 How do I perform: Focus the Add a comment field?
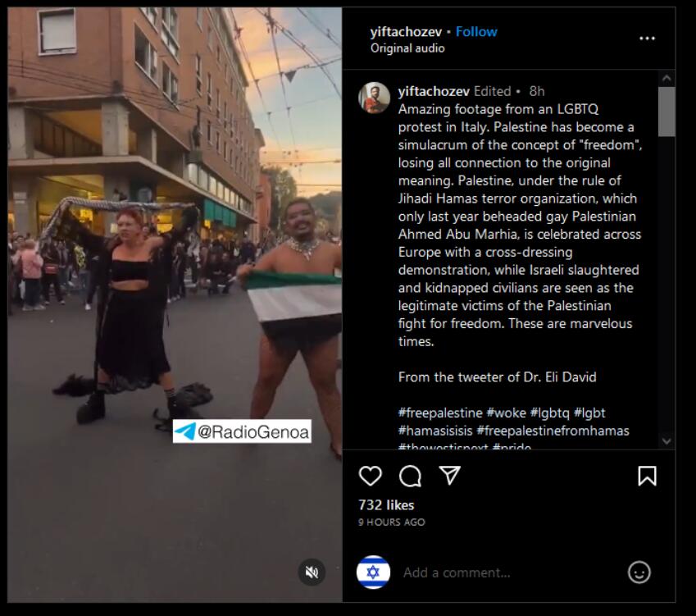point(511,573)
